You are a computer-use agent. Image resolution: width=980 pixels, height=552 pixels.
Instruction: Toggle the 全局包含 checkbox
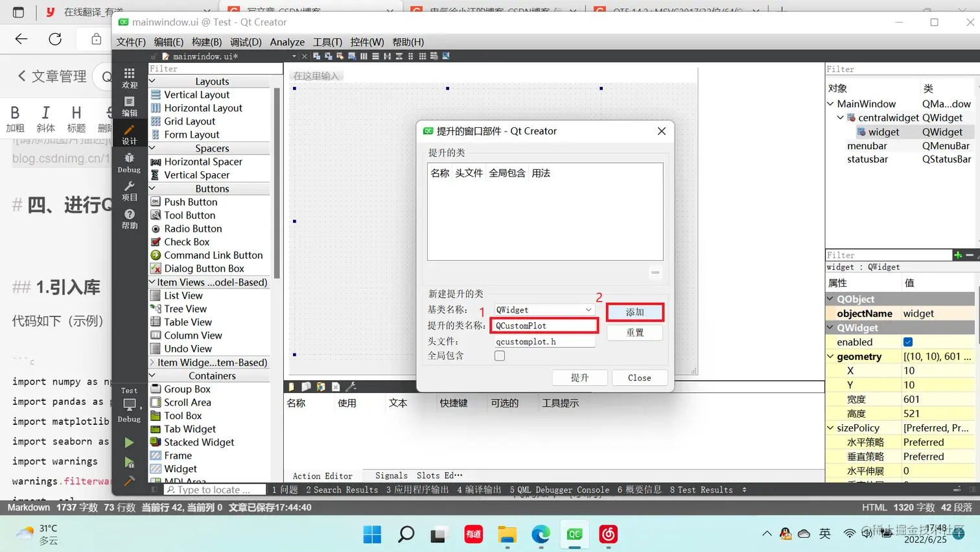tap(500, 355)
